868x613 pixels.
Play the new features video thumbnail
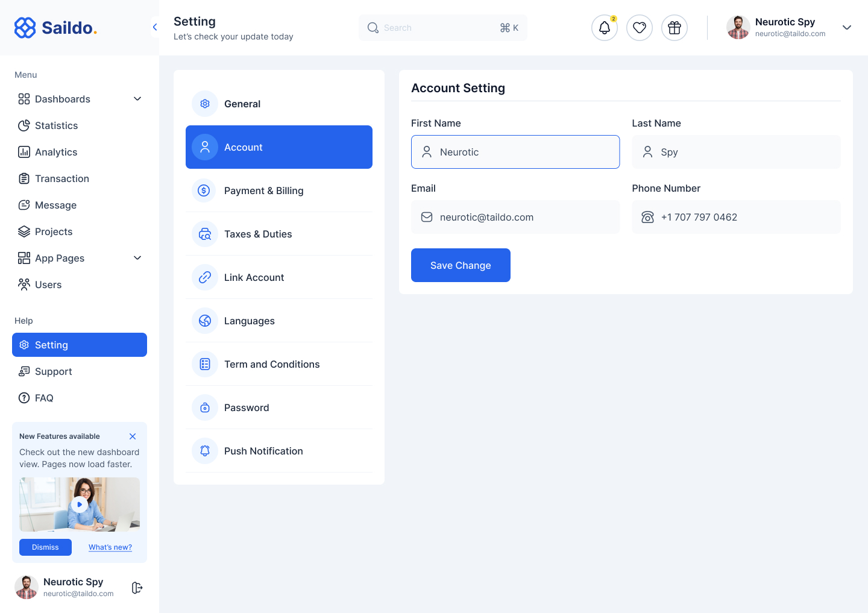(x=79, y=505)
